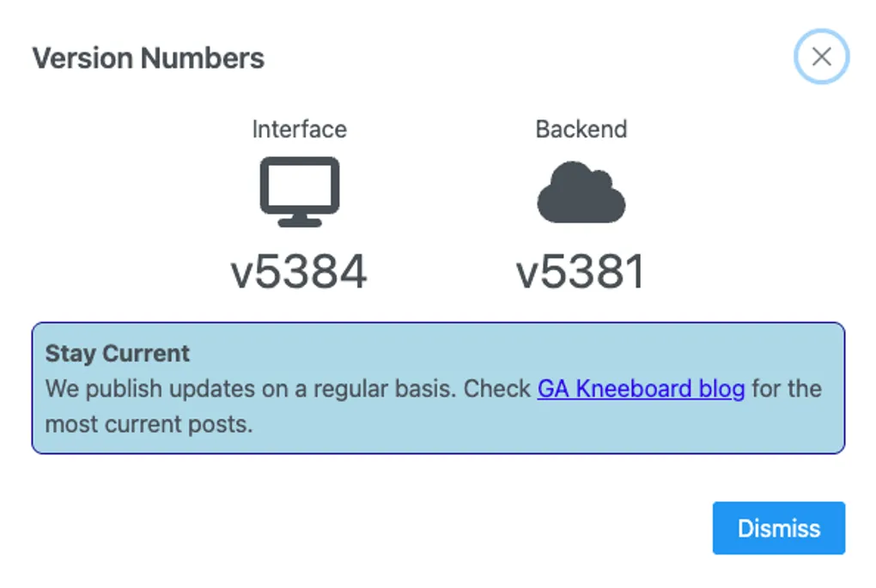This screenshot has height=588, width=876.
Task: Click "for the" text after the blog link
Action: tap(787, 389)
